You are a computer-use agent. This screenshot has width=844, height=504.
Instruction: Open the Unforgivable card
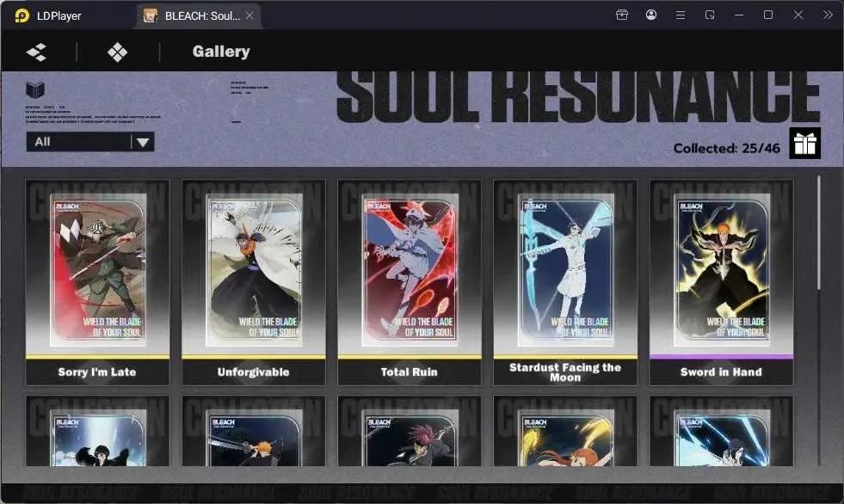254,282
